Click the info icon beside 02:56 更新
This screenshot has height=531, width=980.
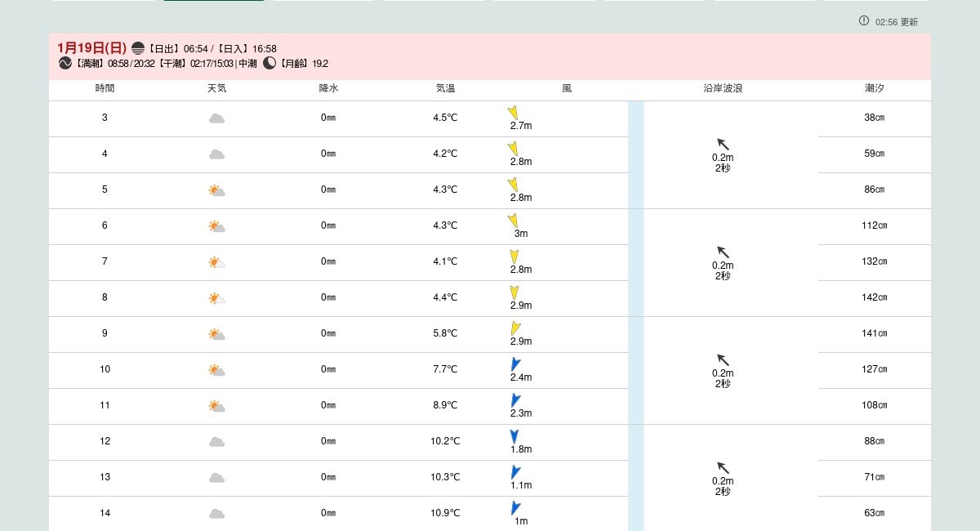[x=864, y=20]
